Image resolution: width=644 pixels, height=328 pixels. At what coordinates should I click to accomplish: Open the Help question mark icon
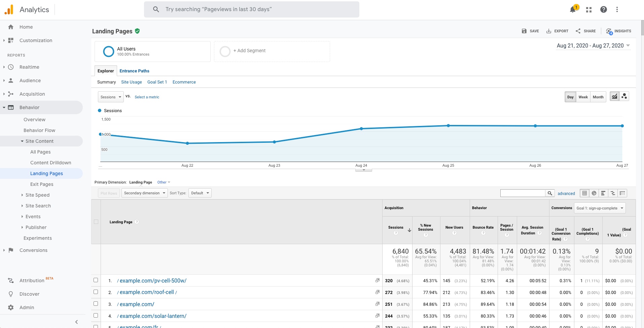(603, 10)
